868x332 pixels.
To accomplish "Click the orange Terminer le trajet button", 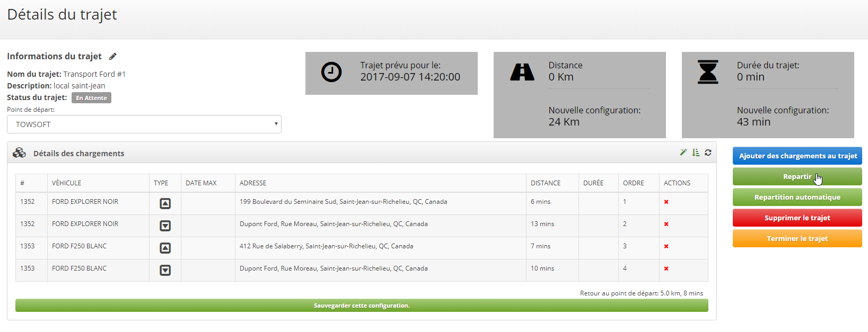I will [x=797, y=238].
